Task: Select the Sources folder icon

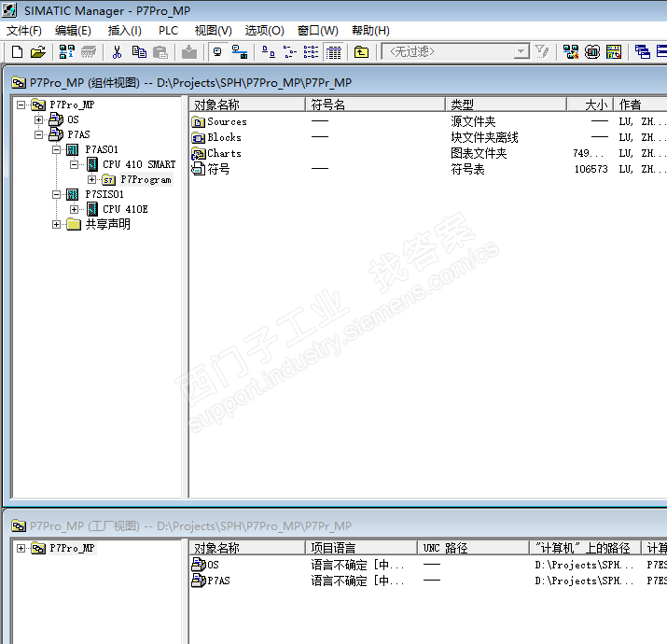Action: coord(198,122)
